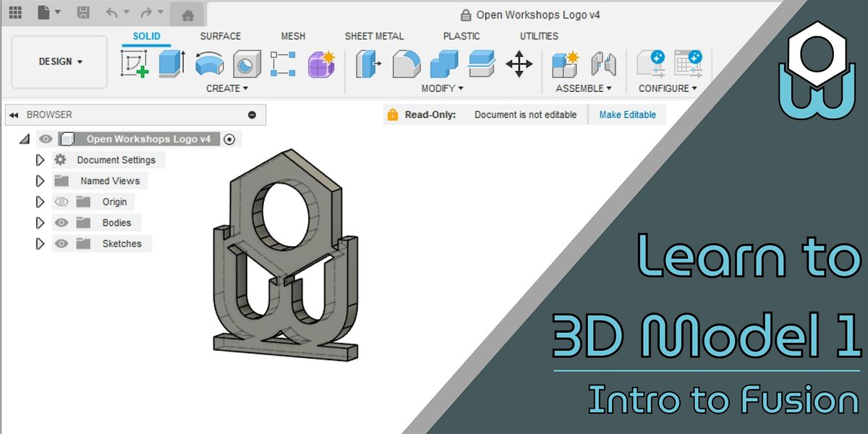
Task: Hide the Sketches folder
Action: click(61, 244)
